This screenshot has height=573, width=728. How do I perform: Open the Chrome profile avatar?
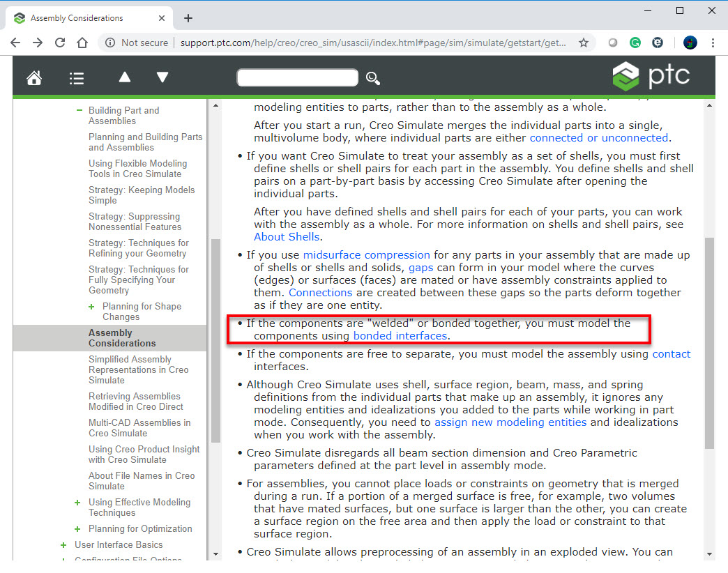click(690, 43)
